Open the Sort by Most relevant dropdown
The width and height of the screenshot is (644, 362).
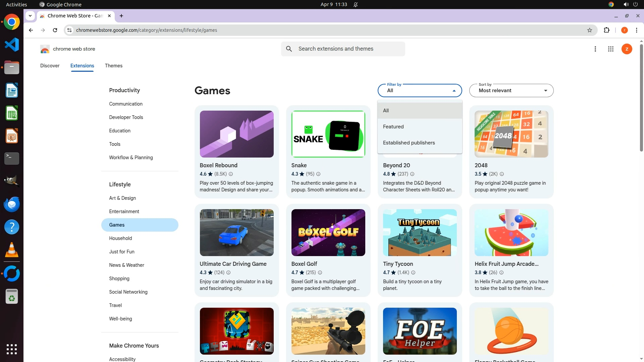click(x=511, y=90)
